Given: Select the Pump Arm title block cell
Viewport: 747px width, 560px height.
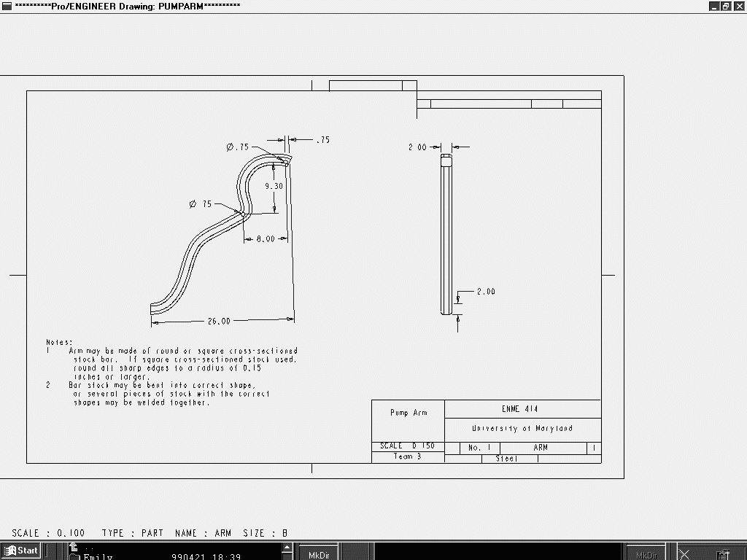Looking at the screenshot, I should click(x=409, y=413).
